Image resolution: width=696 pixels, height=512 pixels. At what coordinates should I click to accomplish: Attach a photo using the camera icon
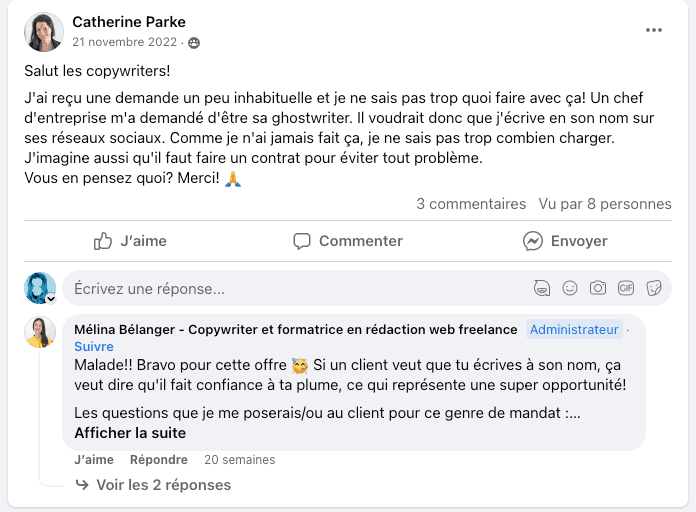(x=598, y=288)
